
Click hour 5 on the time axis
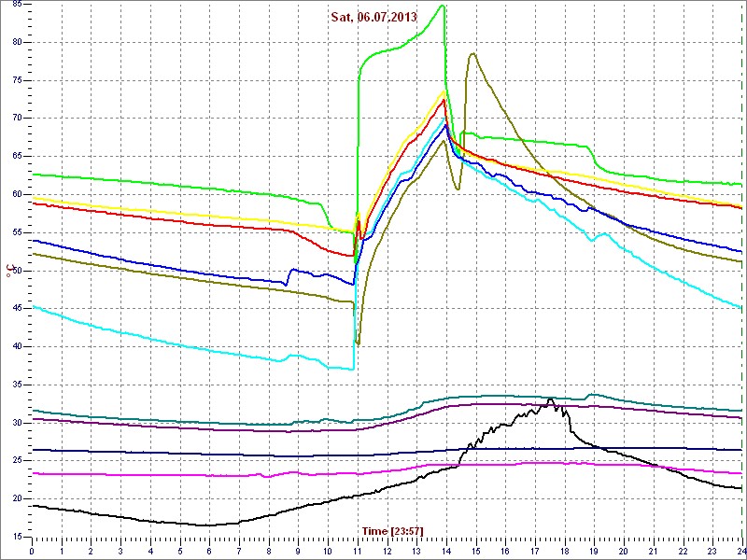180,551
